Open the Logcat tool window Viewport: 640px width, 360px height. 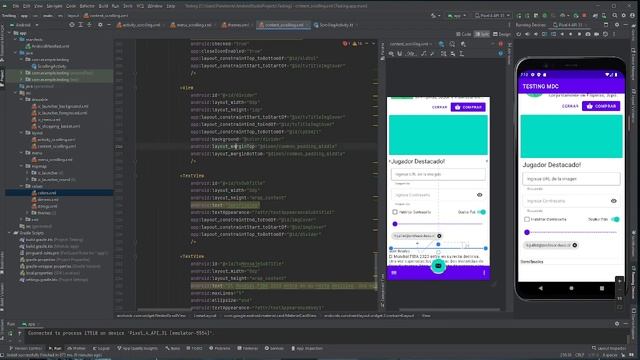click(x=101, y=349)
